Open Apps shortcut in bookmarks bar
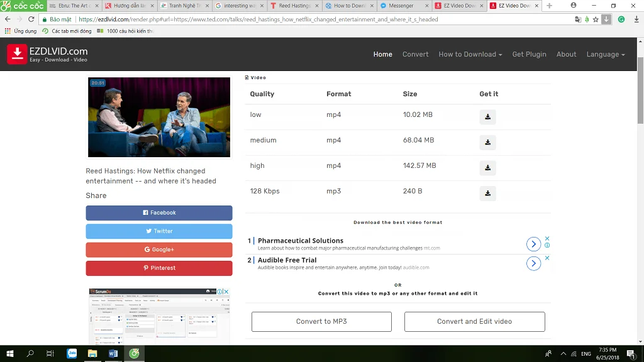The width and height of the screenshot is (644, 362). (20, 31)
